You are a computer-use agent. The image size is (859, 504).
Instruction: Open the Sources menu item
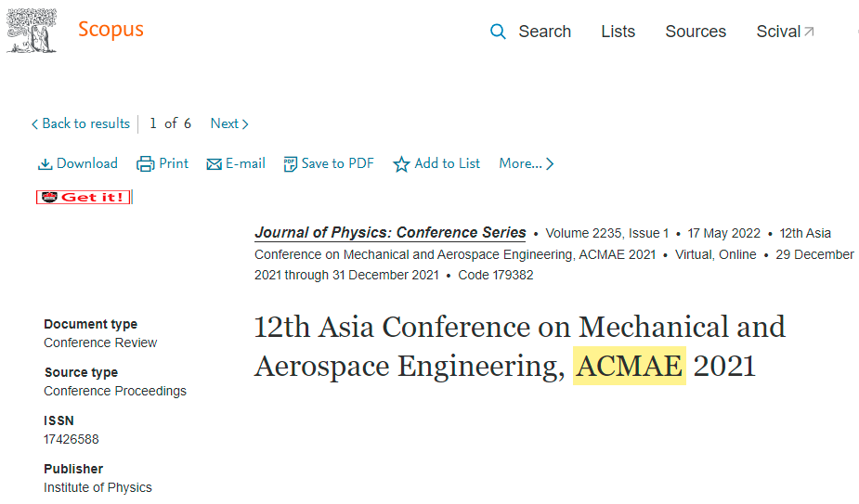(696, 32)
